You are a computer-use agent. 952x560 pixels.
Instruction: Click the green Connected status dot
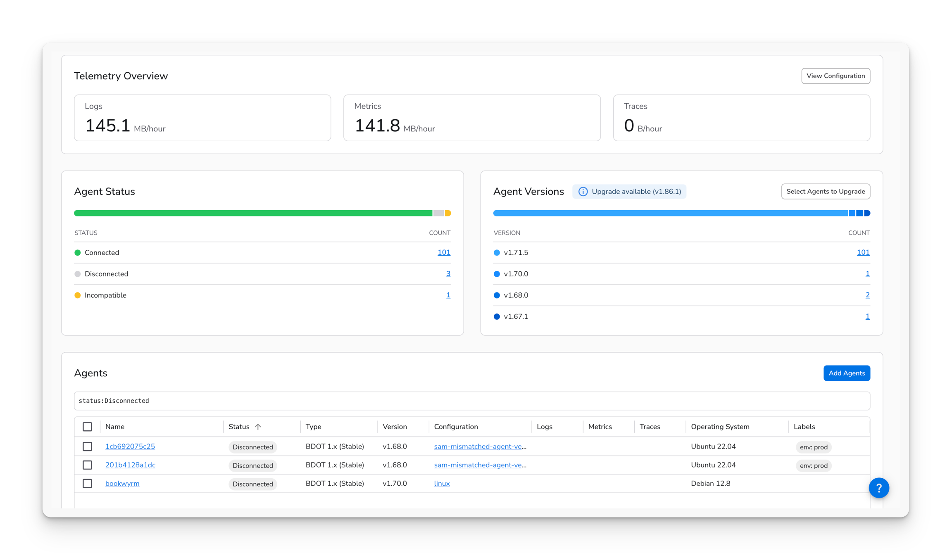pos(77,253)
